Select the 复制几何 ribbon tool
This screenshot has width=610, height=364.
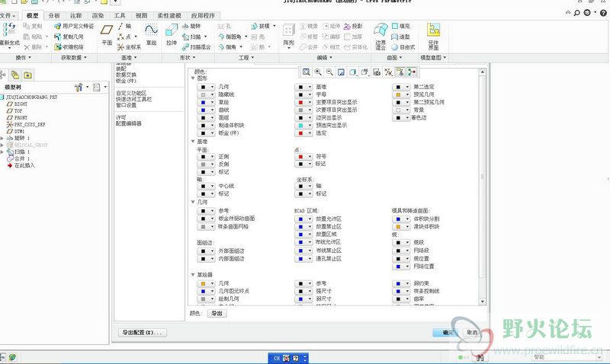click(69, 37)
